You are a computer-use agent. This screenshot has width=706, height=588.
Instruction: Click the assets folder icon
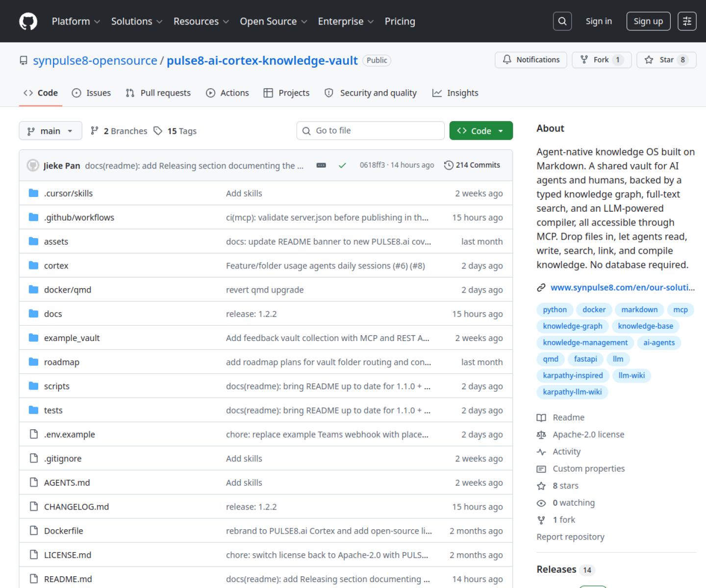click(33, 241)
